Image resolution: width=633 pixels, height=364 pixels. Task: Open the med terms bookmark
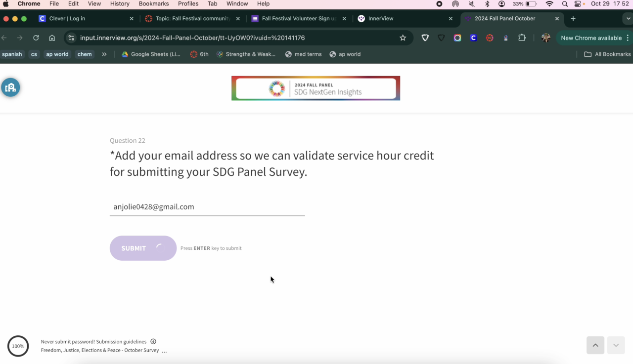304,54
